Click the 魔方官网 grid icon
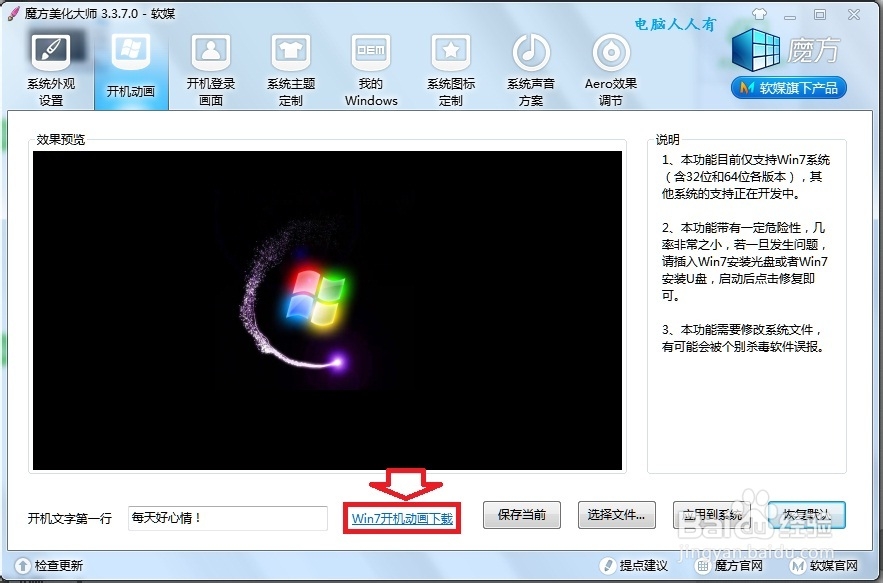The image size is (883, 583). 702,566
